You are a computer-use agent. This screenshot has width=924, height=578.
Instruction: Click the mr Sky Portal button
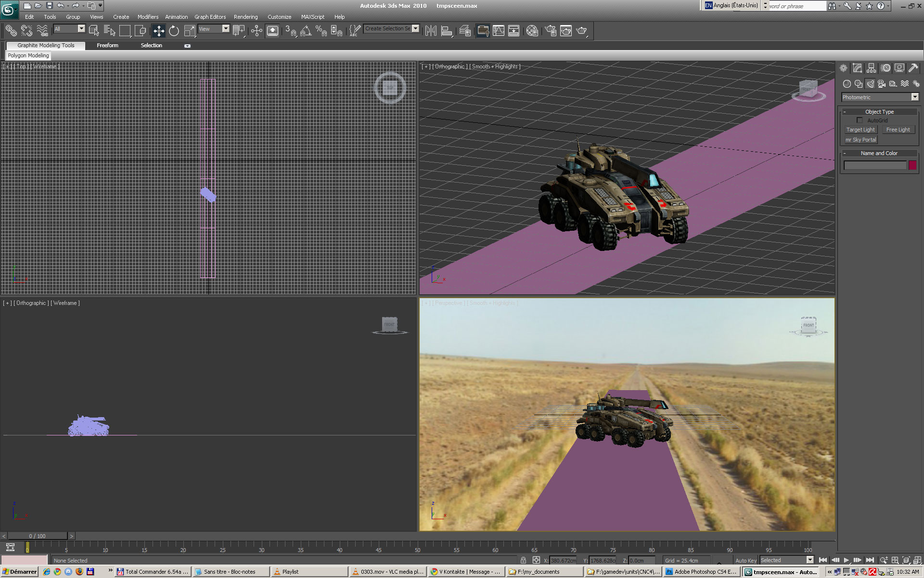coord(860,140)
